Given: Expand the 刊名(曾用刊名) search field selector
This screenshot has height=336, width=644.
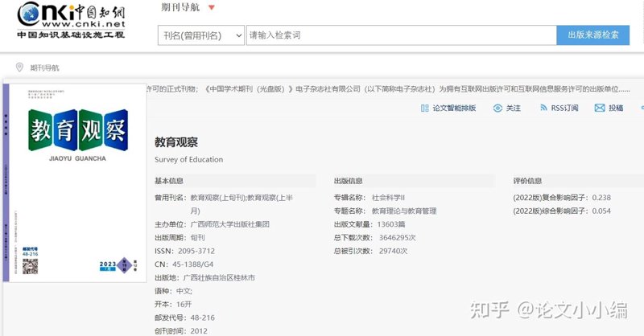Looking at the screenshot, I should click(200, 35).
